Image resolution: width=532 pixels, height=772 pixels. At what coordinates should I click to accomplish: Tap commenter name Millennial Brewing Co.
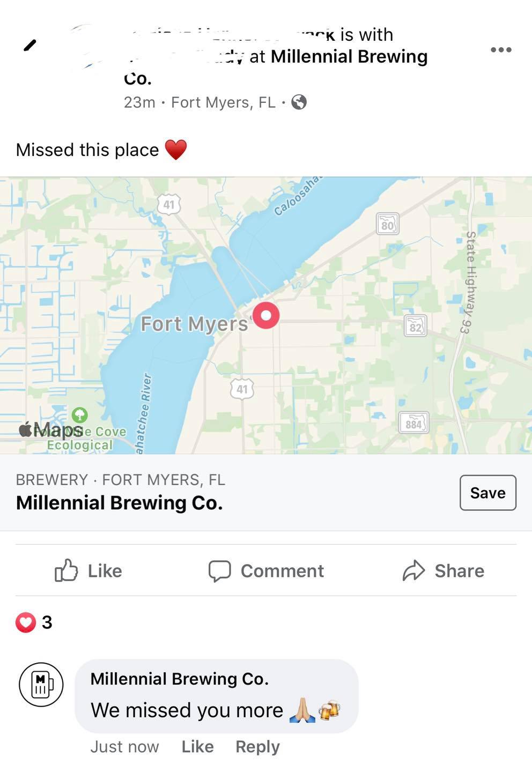[x=179, y=679]
